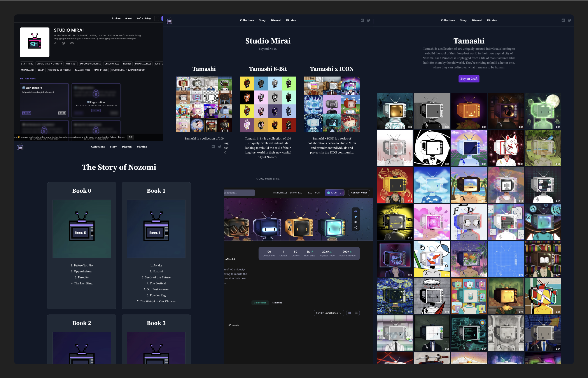Click Twitter icon in Tamashi page header
The width and height of the screenshot is (588, 378).
(x=569, y=20)
